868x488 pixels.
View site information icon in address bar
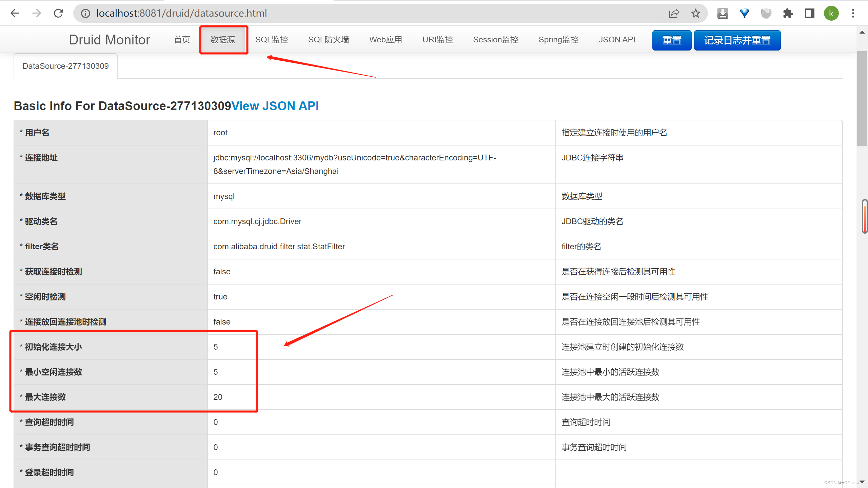[85, 13]
